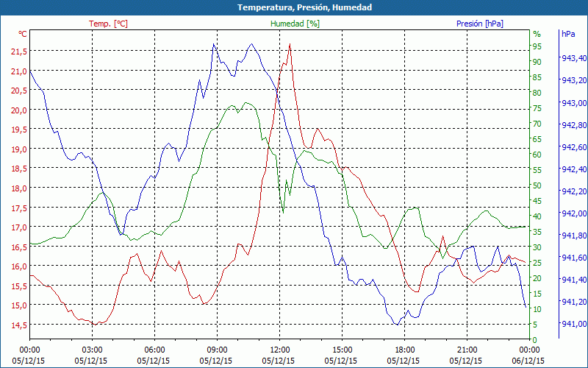The image size is (588, 368).
Task: Click pressure axis value '942,20'
Action: click(x=574, y=191)
